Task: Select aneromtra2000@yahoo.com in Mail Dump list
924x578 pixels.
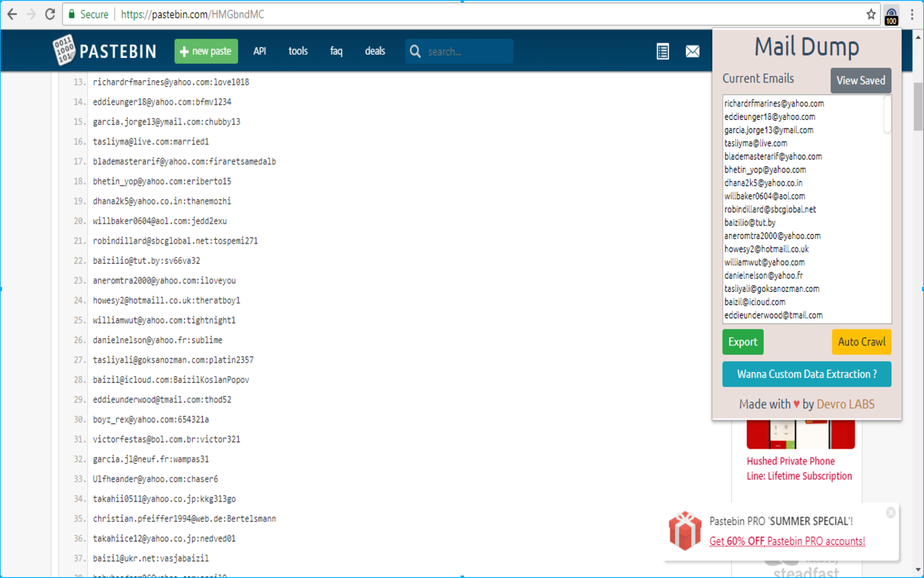Action: pos(772,236)
